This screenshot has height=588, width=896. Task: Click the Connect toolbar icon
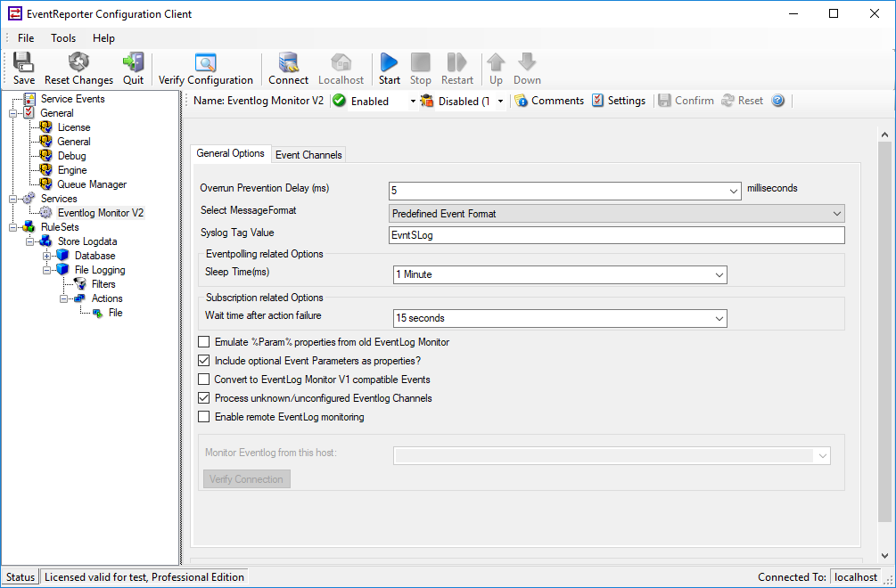coord(289,69)
